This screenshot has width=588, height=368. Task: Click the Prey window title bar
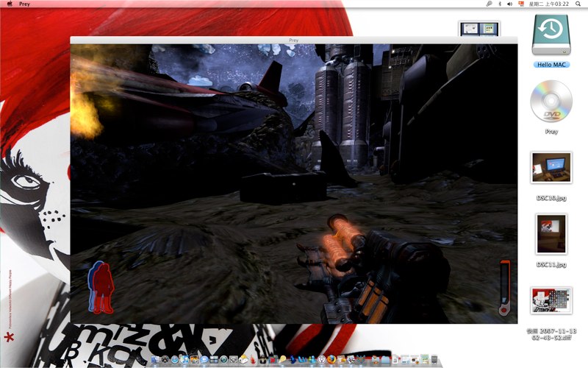click(x=293, y=40)
